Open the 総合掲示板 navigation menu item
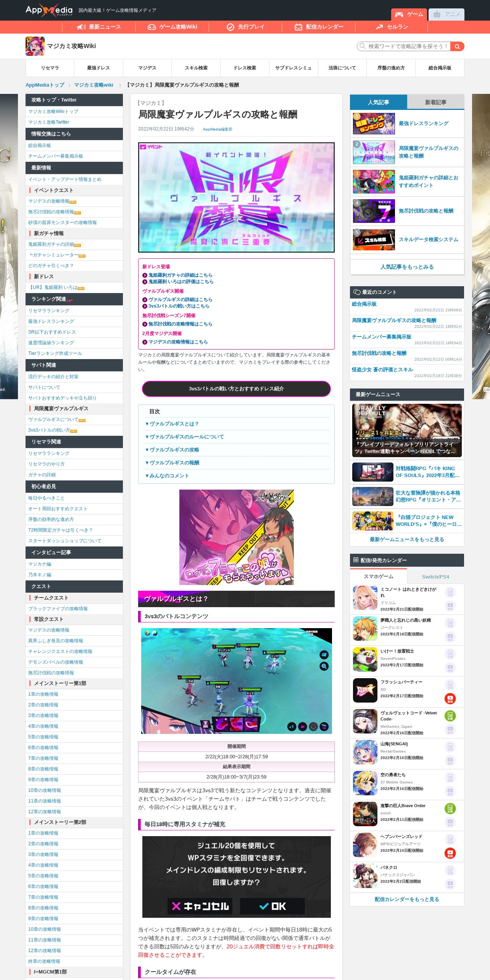Viewport: 490px width, 980px height. click(x=440, y=68)
